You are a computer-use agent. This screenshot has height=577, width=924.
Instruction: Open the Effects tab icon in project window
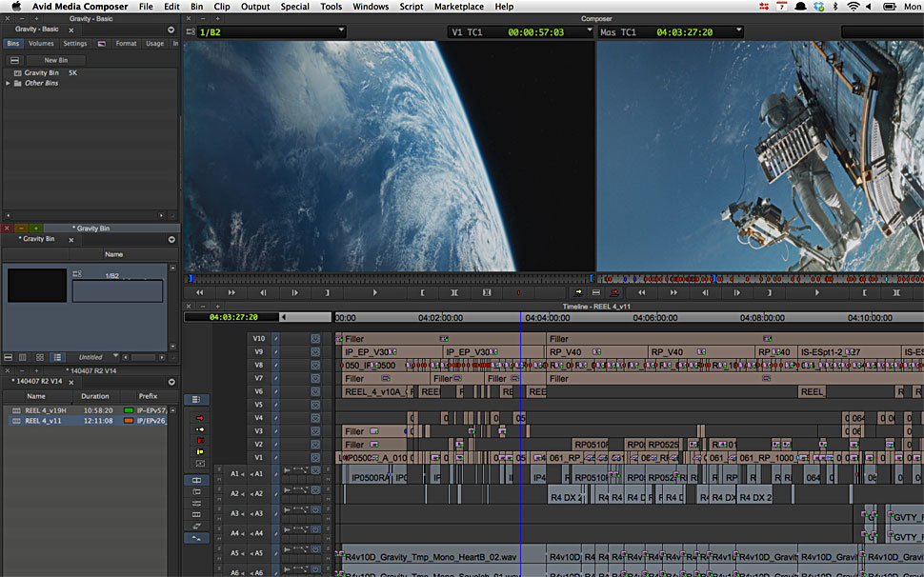(102, 44)
